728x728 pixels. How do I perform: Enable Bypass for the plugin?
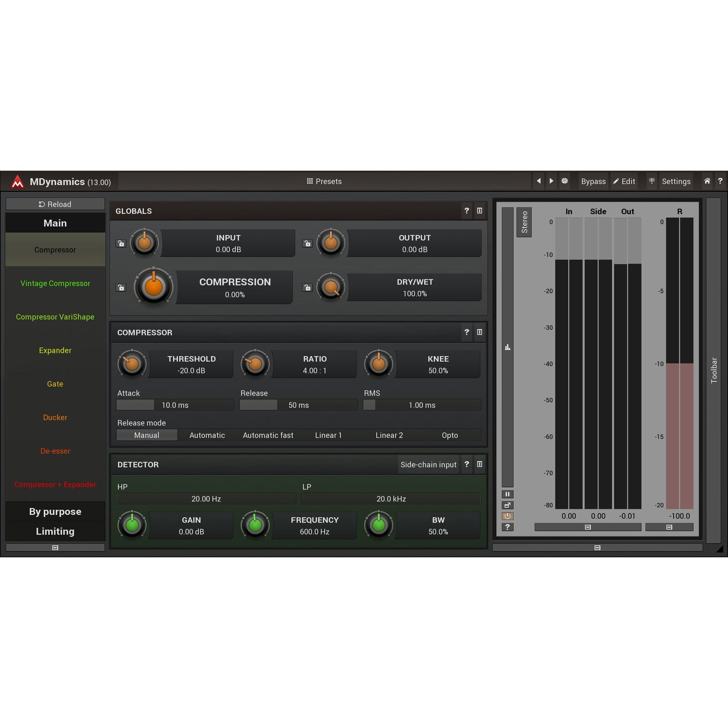coord(593,181)
